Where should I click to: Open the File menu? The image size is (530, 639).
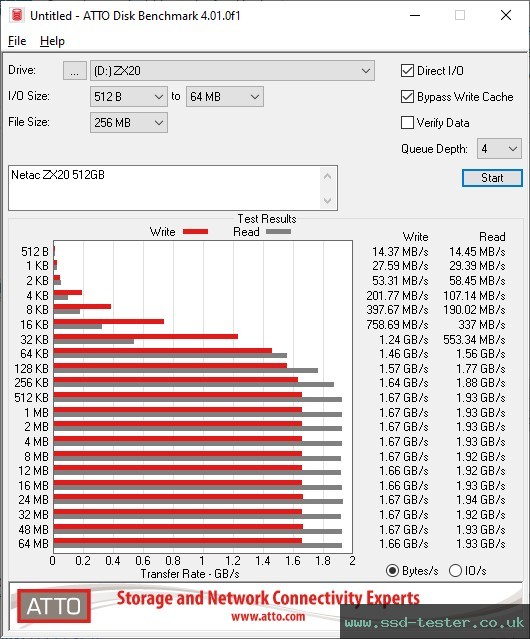coord(17,41)
